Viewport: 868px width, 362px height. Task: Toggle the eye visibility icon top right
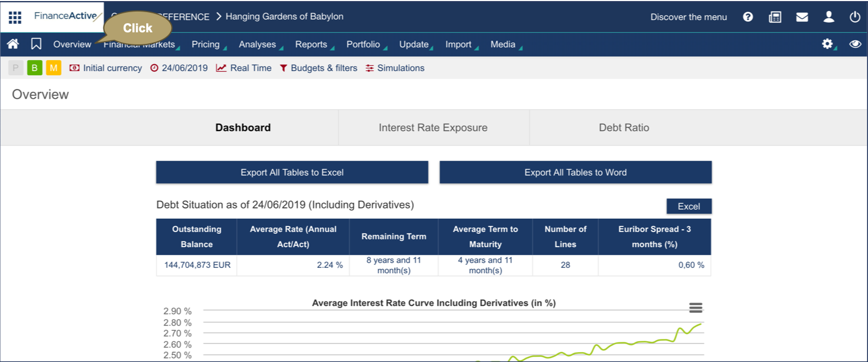(x=854, y=44)
